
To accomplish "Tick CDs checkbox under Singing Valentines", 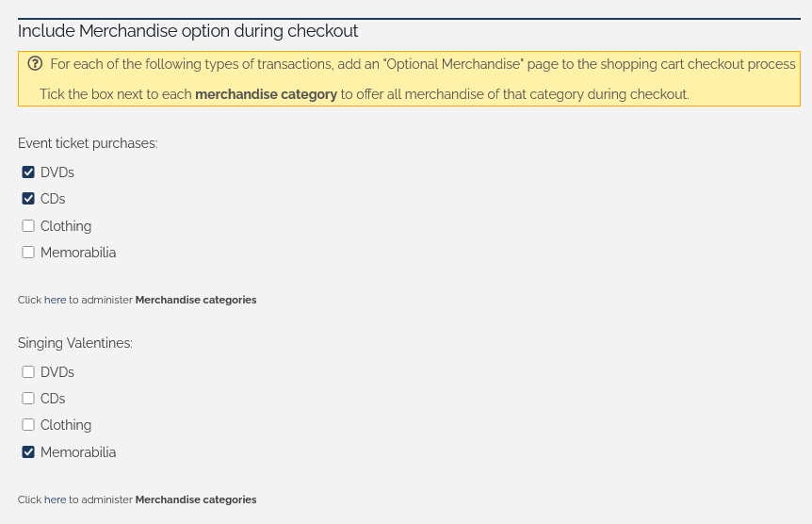I will click(28, 399).
